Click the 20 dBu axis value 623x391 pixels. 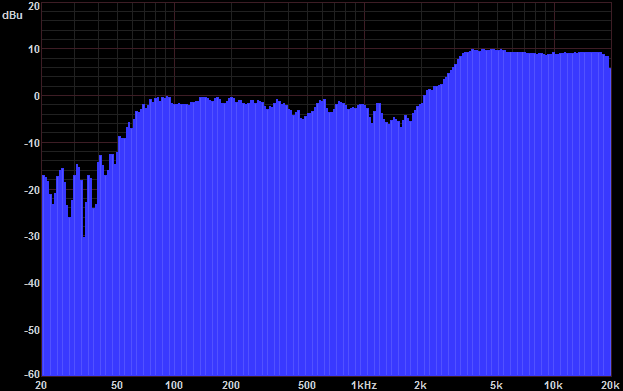[x=34, y=6]
